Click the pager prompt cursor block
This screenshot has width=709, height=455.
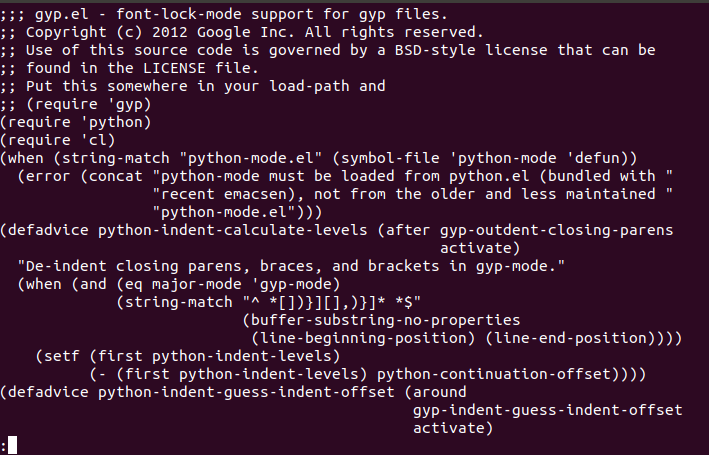pos(13,445)
